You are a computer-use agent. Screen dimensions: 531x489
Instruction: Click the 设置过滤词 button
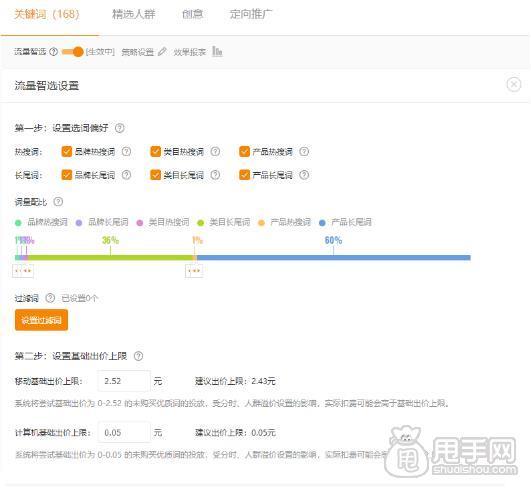tap(41, 320)
